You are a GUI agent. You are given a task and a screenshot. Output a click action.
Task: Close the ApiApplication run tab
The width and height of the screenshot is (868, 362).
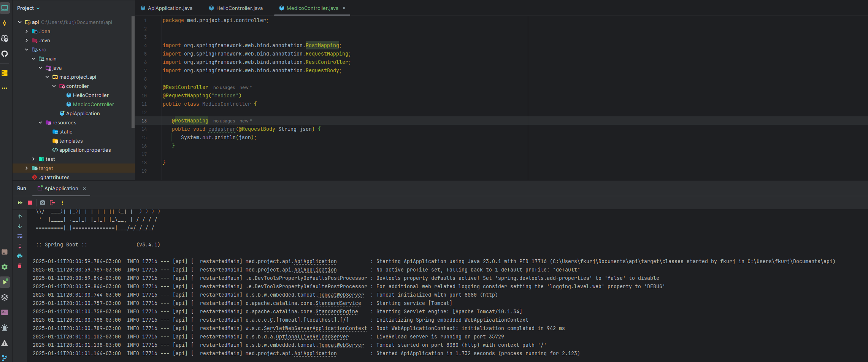[84, 189]
